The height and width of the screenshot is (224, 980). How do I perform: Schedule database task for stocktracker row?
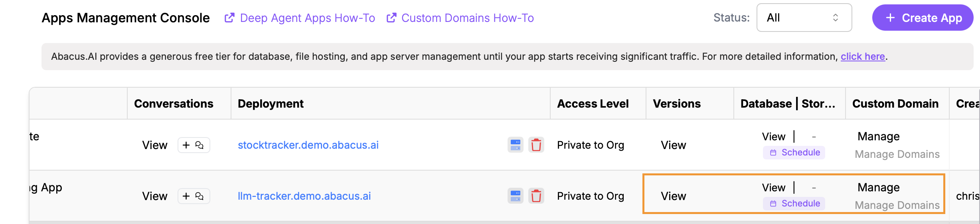pyautogui.click(x=794, y=153)
